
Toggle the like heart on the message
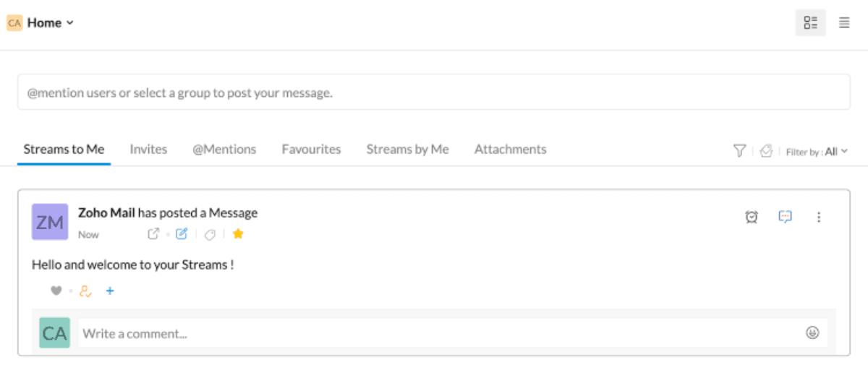[56, 291]
